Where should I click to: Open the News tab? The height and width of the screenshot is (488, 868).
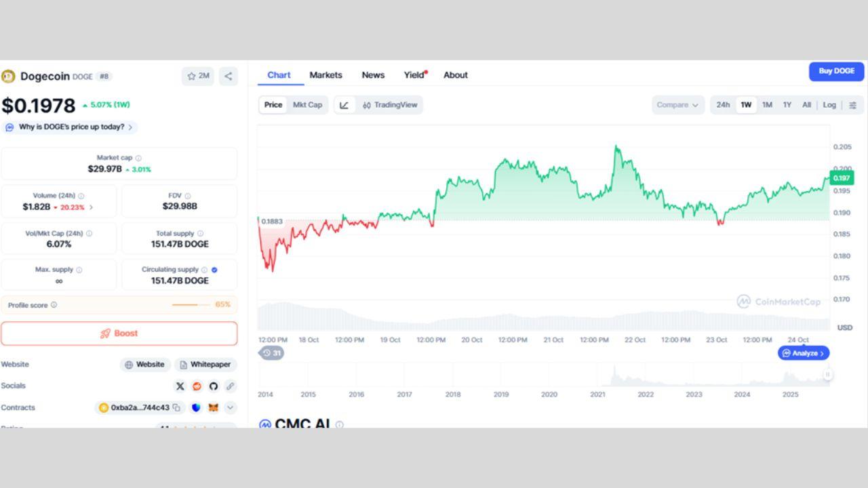pos(373,75)
